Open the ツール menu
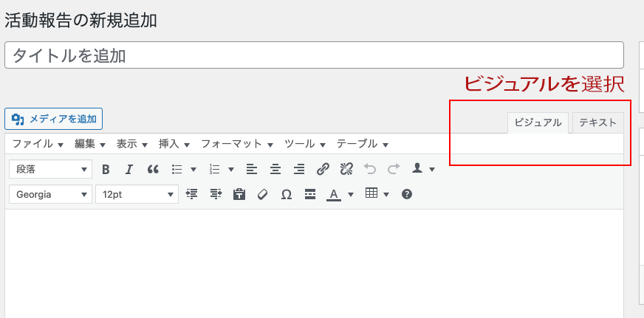 tap(305, 144)
